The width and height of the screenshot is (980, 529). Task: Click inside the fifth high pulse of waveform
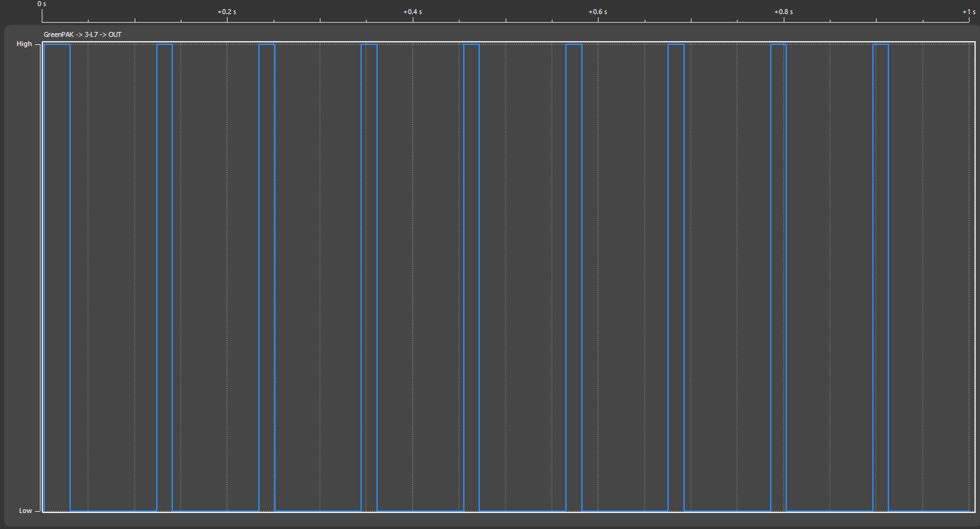coord(471,275)
